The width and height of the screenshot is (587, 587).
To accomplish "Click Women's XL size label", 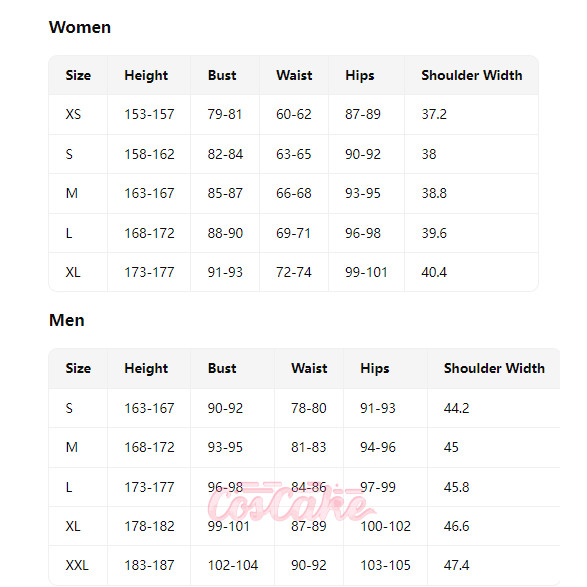I will coord(73,272).
